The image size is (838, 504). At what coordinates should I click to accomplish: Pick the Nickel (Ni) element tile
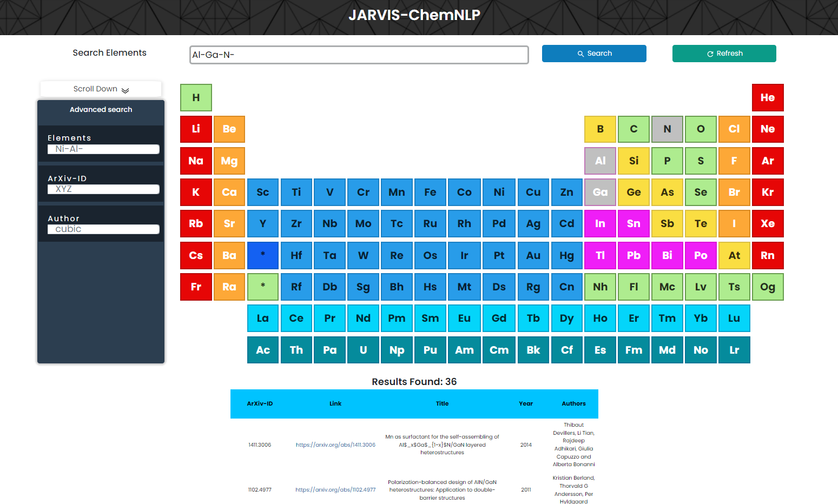[499, 192]
